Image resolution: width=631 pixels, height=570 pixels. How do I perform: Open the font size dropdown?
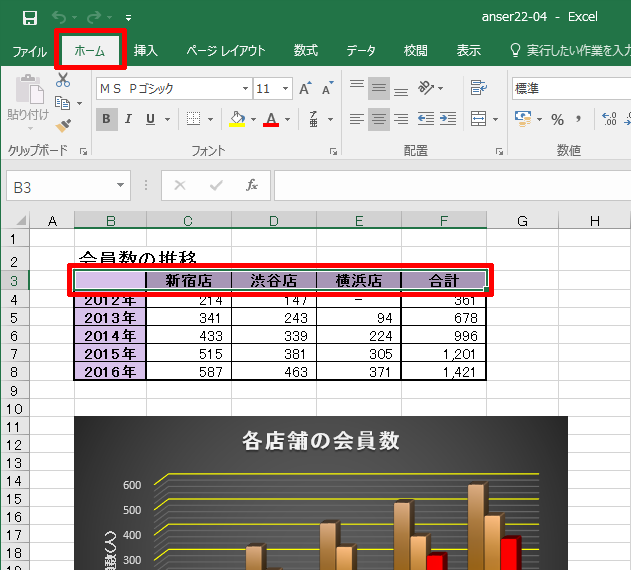(x=285, y=89)
